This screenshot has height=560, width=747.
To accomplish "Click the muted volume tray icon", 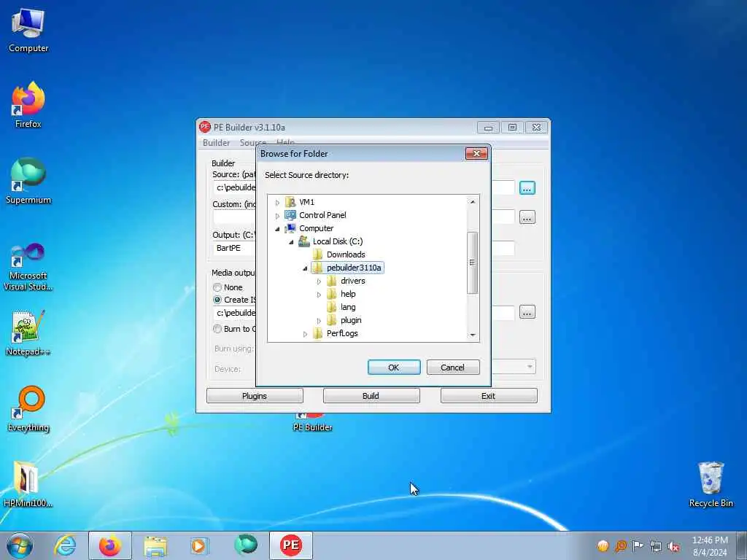I will (x=673, y=546).
